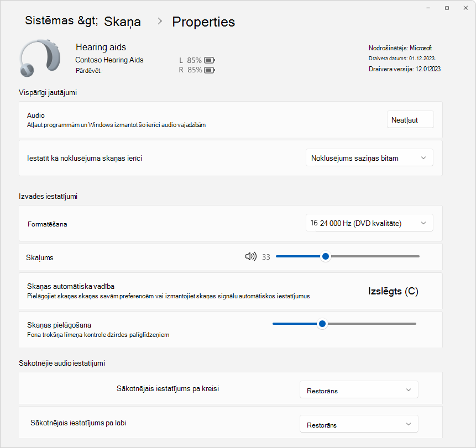The width and height of the screenshot is (476, 448).
Task: Click the Neatļaut button for Audio
Action: pyautogui.click(x=410, y=120)
